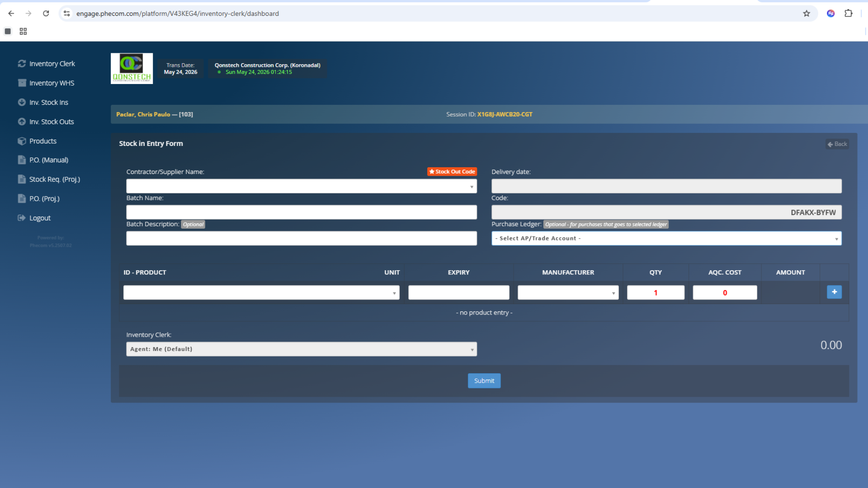
Task: Click the Purchase Ledger optional hint tag
Action: (606, 225)
